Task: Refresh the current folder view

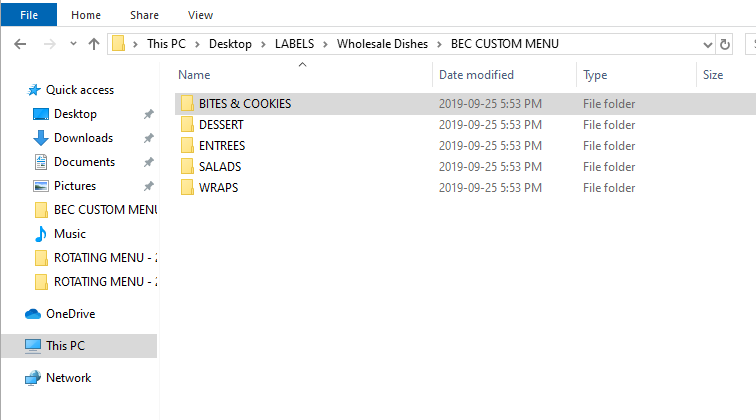Action: pyautogui.click(x=724, y=44)
